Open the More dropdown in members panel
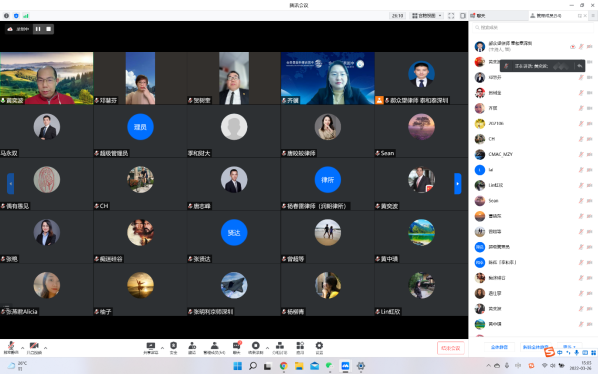This screenshot has height=374, width=598. click(x=569, y=347)
